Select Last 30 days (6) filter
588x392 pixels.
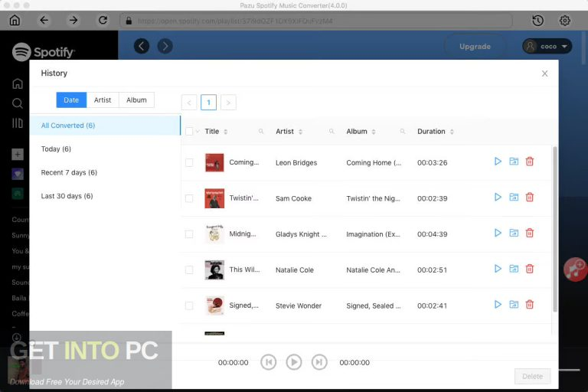105,196
